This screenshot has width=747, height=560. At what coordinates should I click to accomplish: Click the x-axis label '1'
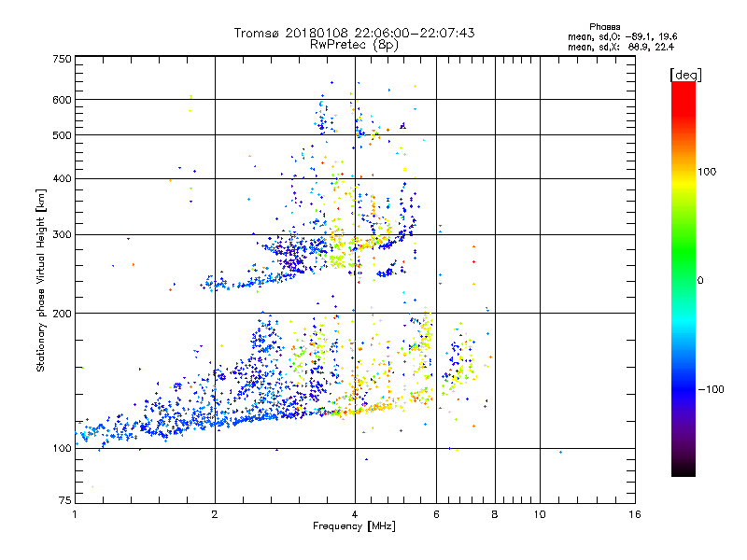click(x=75, y=514)
